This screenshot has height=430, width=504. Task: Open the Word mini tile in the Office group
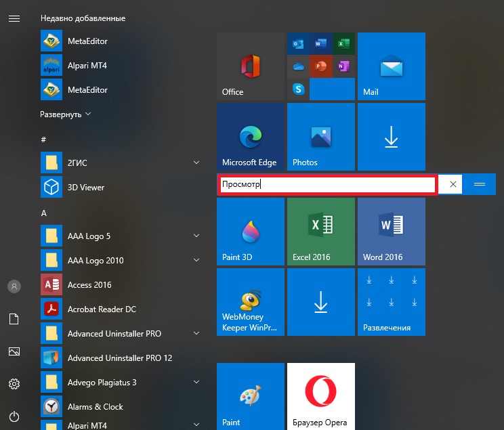tap(321, 43)
